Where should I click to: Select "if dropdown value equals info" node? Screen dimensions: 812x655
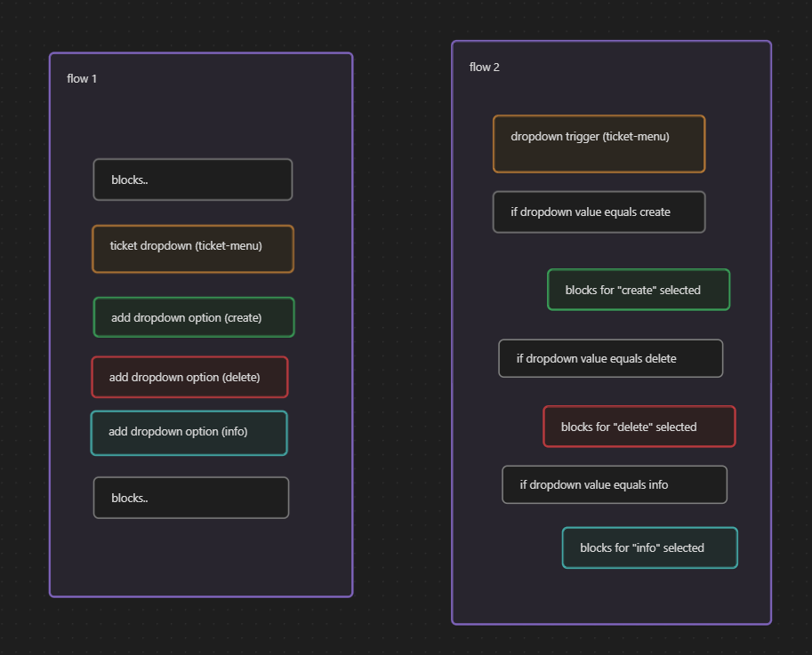[615, 484]
